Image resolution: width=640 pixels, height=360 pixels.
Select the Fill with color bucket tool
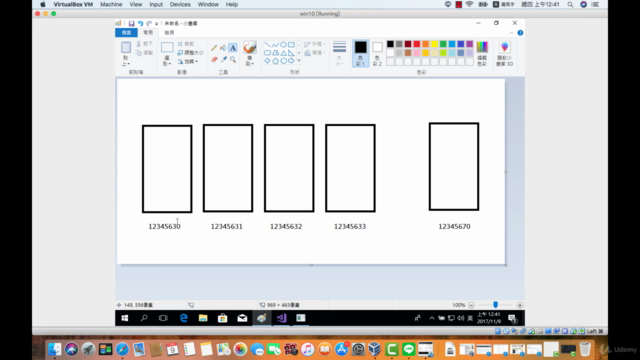tap(223, 48)
